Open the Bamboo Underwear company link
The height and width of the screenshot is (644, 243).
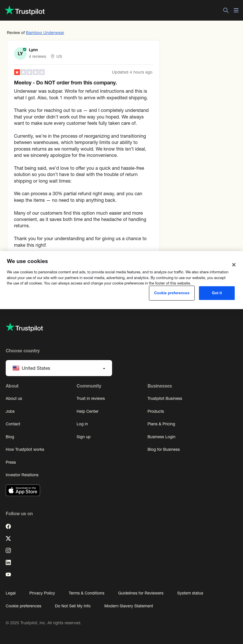tap(45, 33)
